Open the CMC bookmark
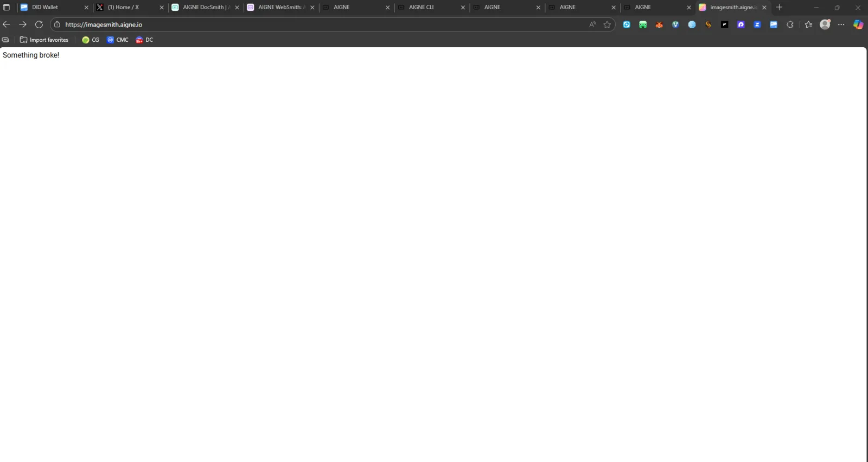 point(118,40)
